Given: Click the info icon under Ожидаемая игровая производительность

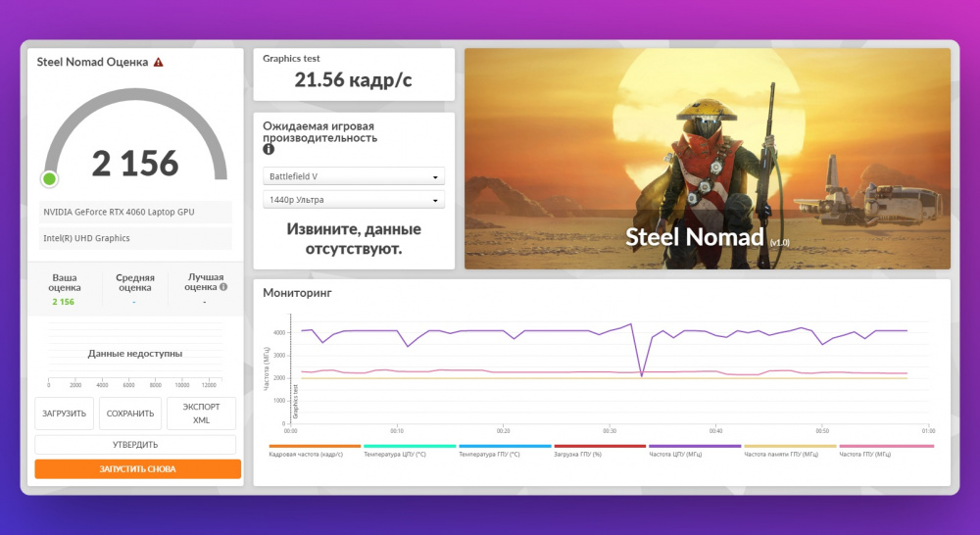Looking at the screenshot, I should coord(269,149).
